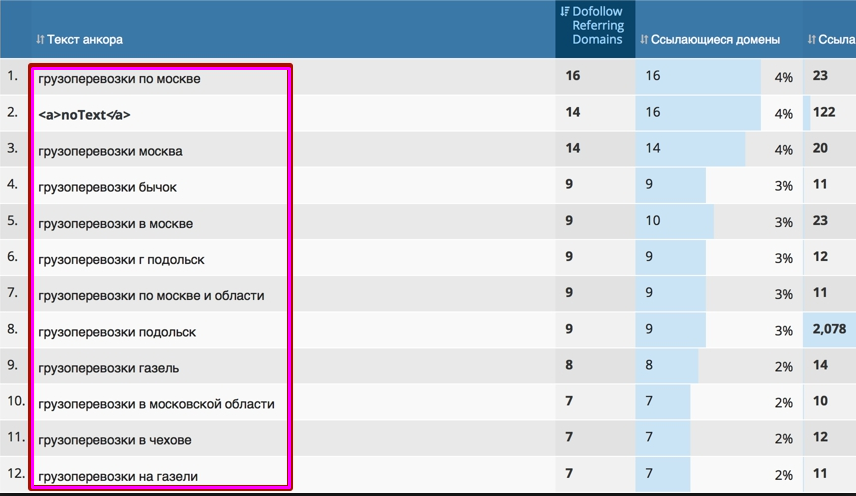Open anchor грузоперевозки по москве
The width and height of the screenshot is (856, 496).
tap(119, 78)
